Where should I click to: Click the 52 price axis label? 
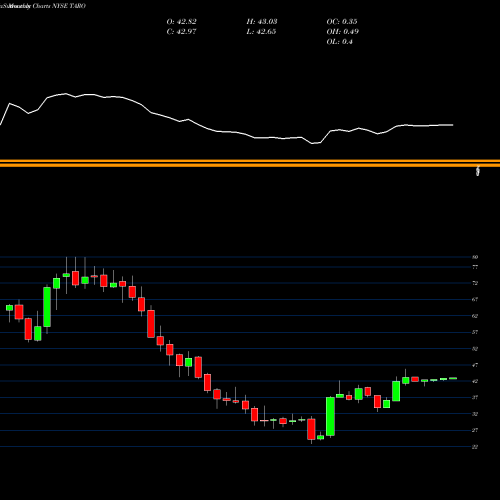[x=475, y=349]
